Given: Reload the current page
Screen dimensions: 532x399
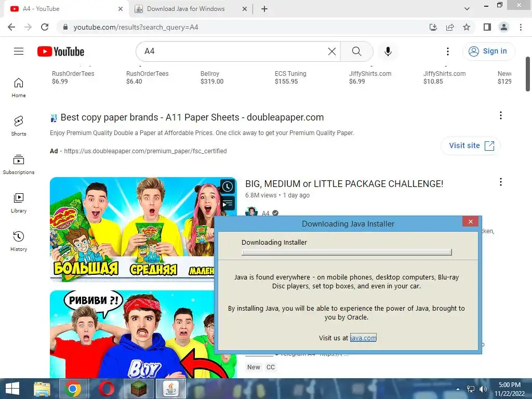Looking at the screenshot, I should click(45, 27).
